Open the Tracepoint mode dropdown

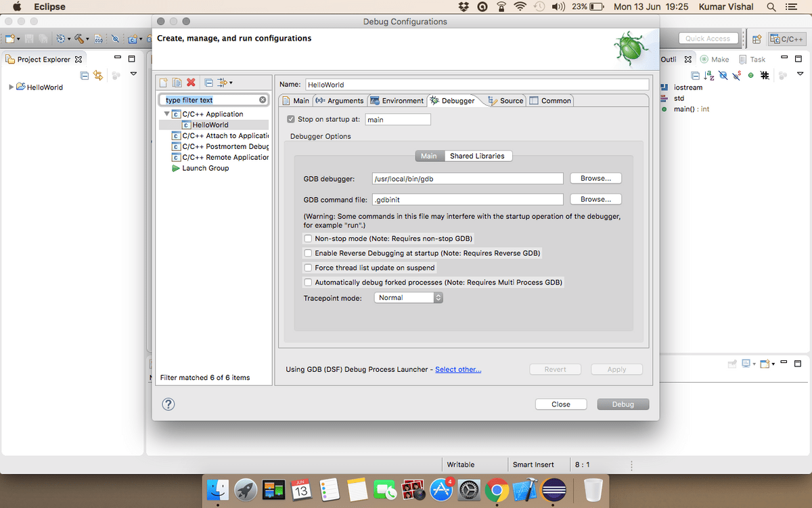(408, 297)
